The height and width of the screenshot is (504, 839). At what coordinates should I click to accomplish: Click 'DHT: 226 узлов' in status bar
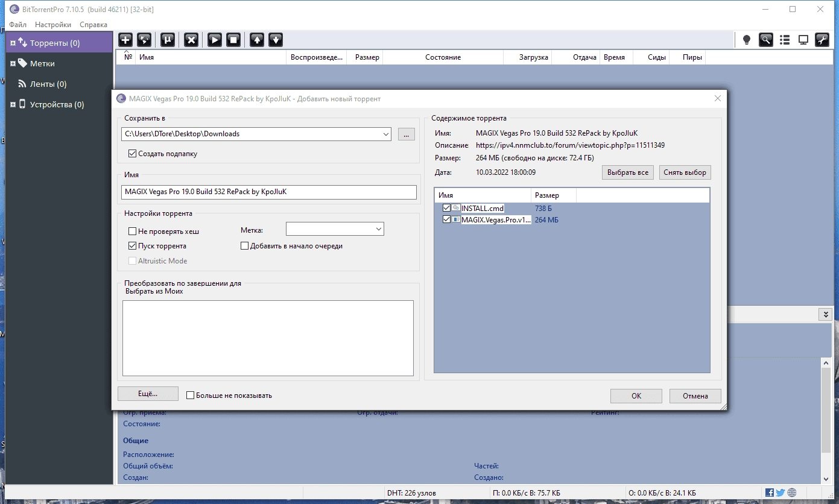[x=411, y=493]
